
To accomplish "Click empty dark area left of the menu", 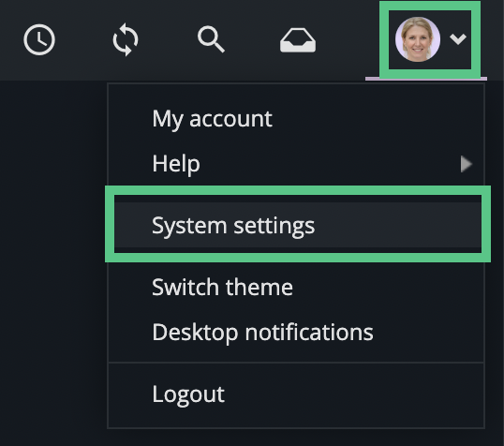I will (x=53, y=258).
